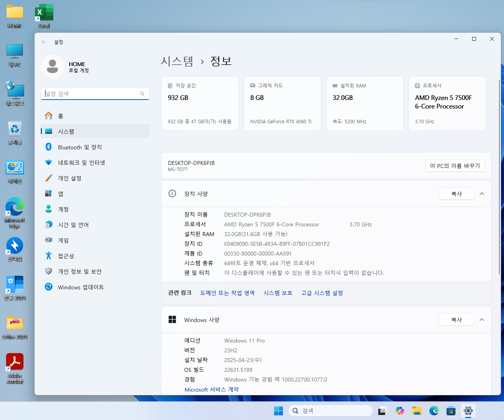Select the 한글 2024 desktop shortcut
This screenshot has width=504, height=420.
tap(15, 288)
